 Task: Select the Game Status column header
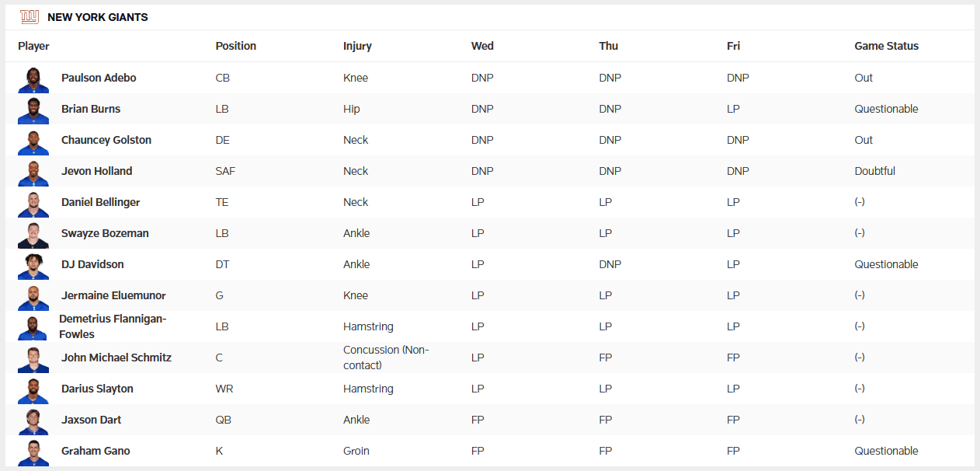[x=886, y=46]
